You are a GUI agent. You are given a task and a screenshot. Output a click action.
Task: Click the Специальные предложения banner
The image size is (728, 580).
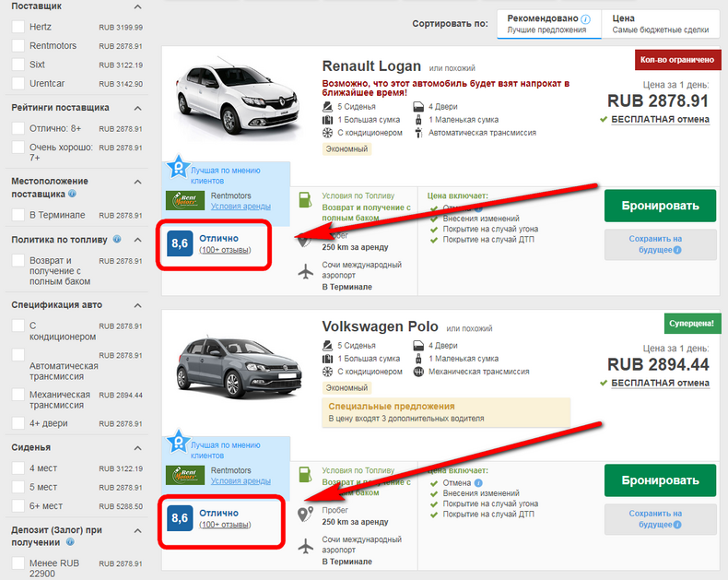(x=446, y=412)
